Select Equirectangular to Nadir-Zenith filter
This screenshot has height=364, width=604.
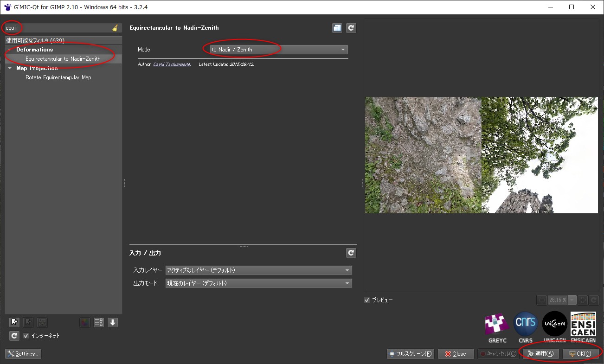point(63,59)
